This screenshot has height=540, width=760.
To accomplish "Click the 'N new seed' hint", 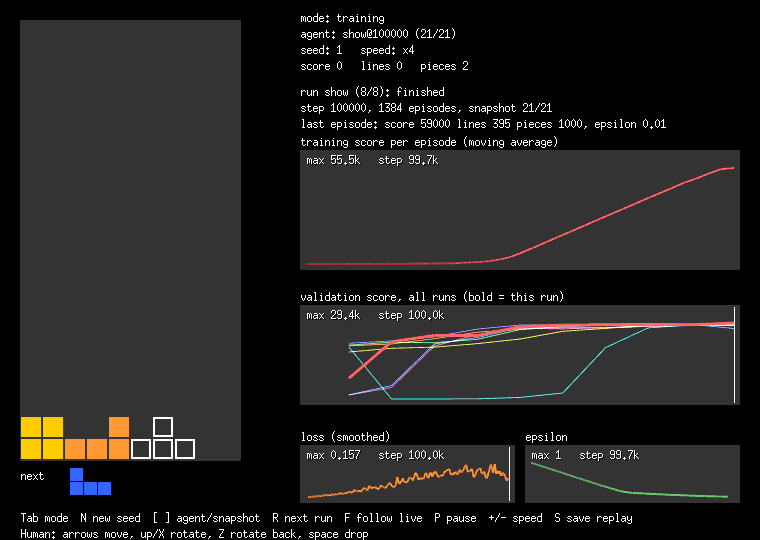I will pos(111,518).
